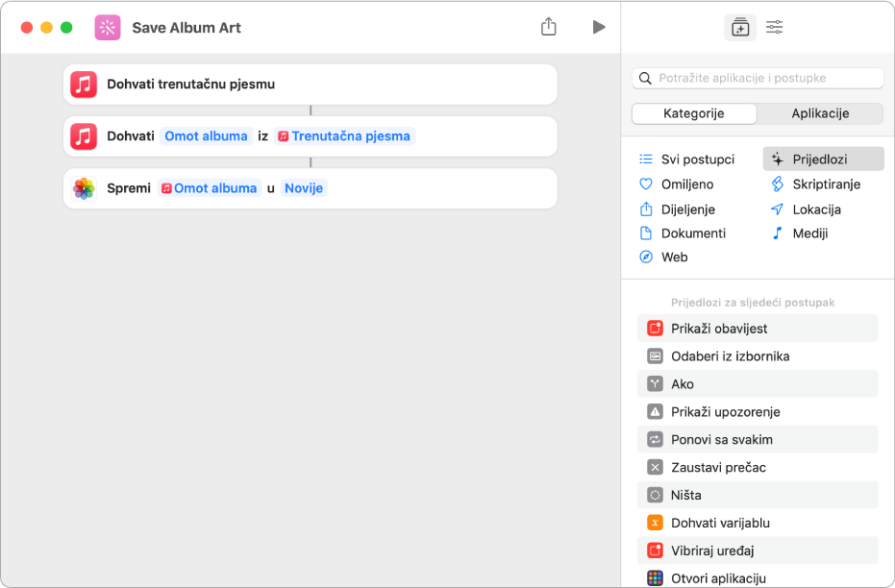Open the action library panel icon

pos(739,27)
